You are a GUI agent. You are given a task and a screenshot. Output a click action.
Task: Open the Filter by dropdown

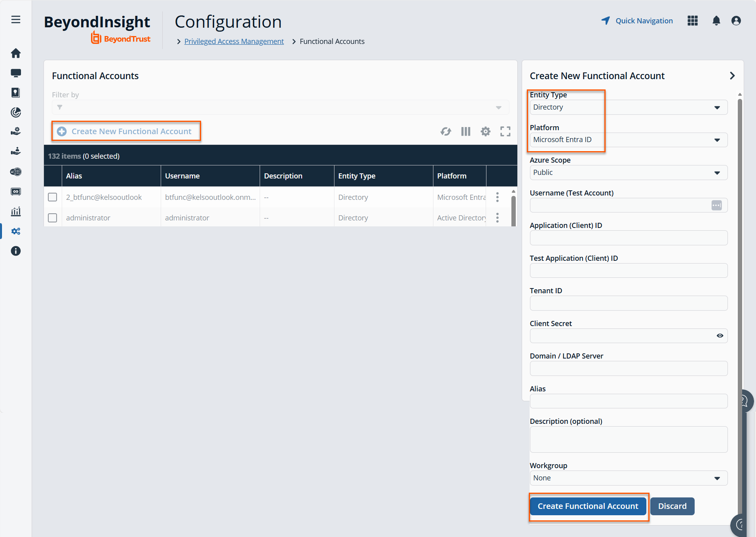pos(281,107)
